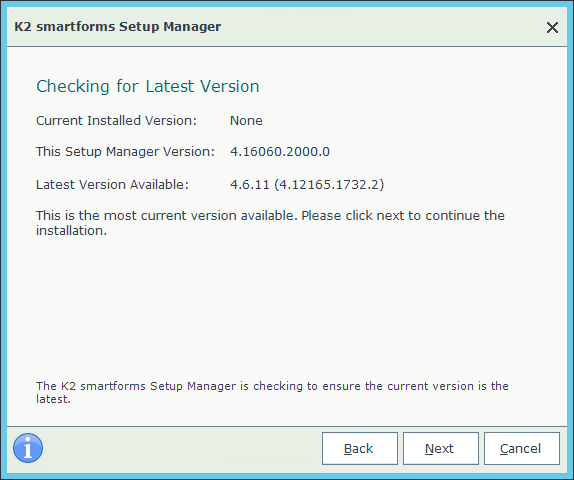Select the Checking for Latest Version heading
The height and width of the screenshot is (480, 574).
coord(148,86)
